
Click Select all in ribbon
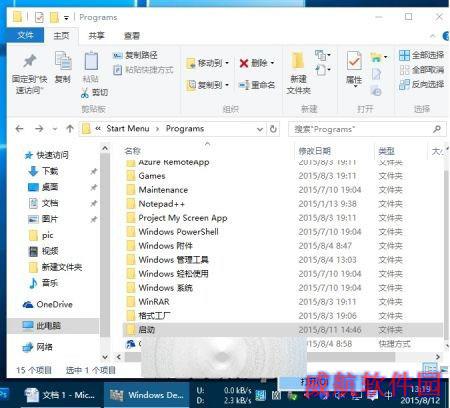pyautogui.click(x=422, y=55)
